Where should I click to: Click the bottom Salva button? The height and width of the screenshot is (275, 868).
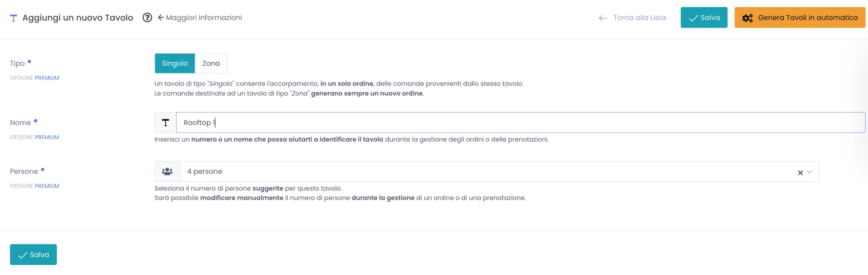(33, 255)
